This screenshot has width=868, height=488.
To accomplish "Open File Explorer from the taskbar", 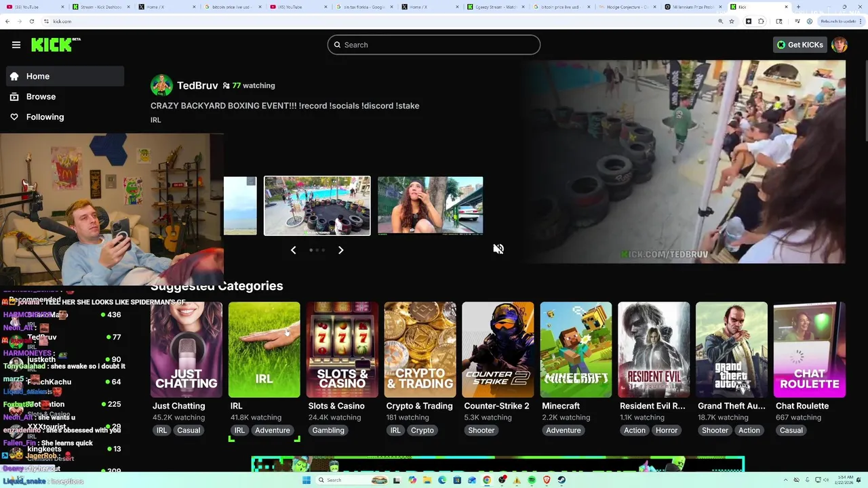I will click(427, 480).
